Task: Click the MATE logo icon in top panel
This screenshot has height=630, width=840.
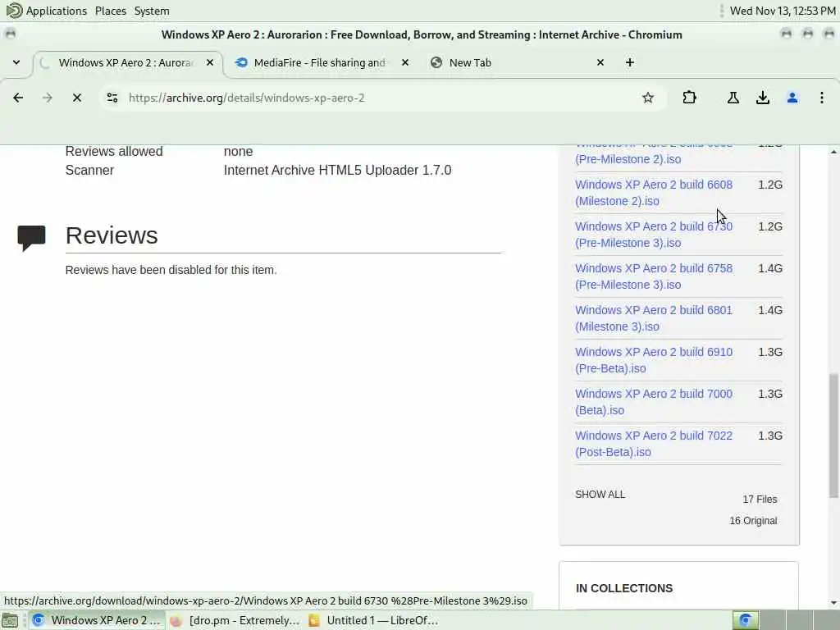Action: point(13,10)
